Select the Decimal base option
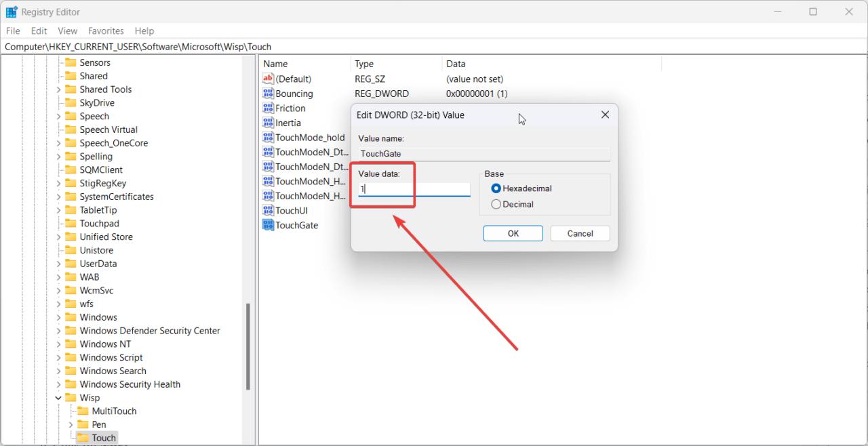This screenshot has height=446, width=868. [x=496, y=204]
